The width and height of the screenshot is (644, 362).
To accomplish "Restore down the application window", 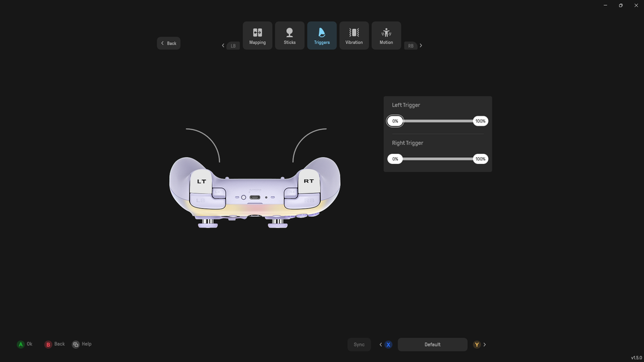I will (621, 5).
